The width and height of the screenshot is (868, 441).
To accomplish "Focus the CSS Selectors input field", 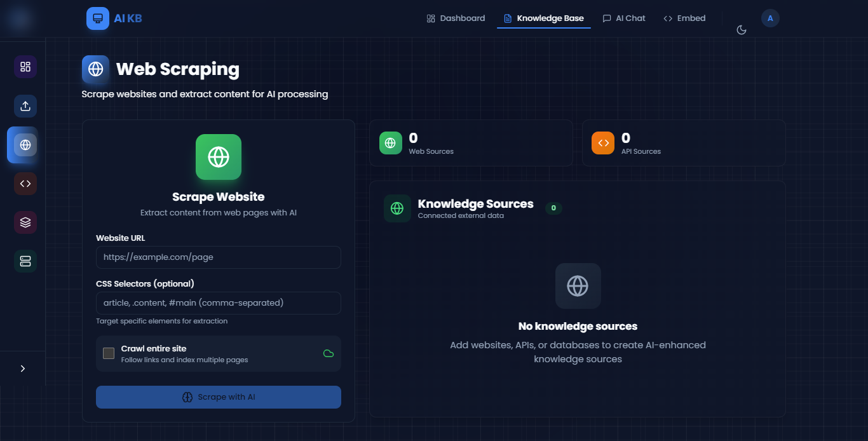I will coord(219,303).
